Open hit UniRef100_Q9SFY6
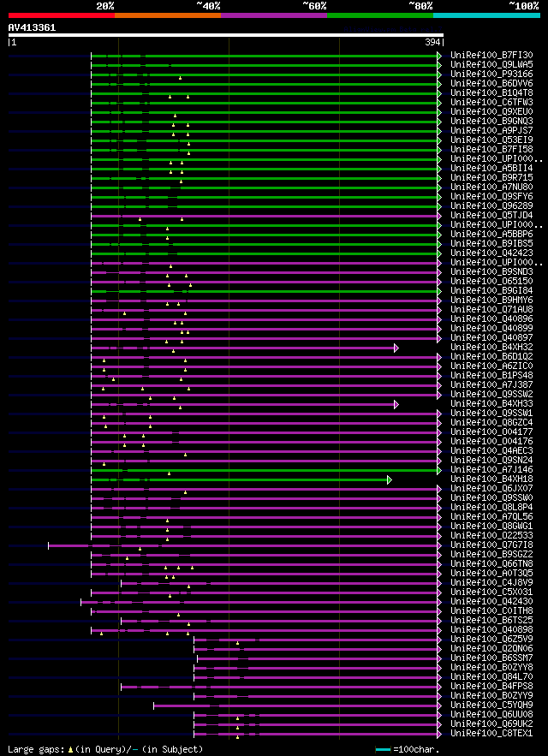 tap(491, 196)
